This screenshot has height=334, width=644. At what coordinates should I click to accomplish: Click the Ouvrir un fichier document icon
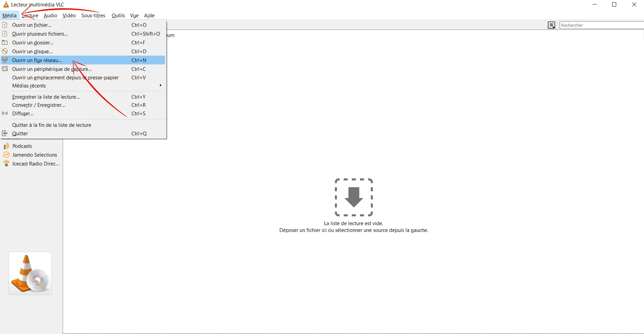pyautogui.click(x=5, y=25)
